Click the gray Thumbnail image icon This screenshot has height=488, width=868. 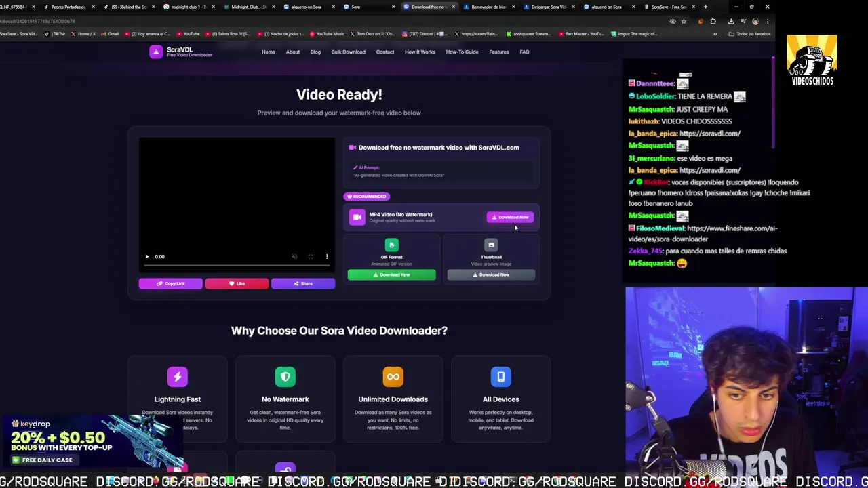point(491,245)
